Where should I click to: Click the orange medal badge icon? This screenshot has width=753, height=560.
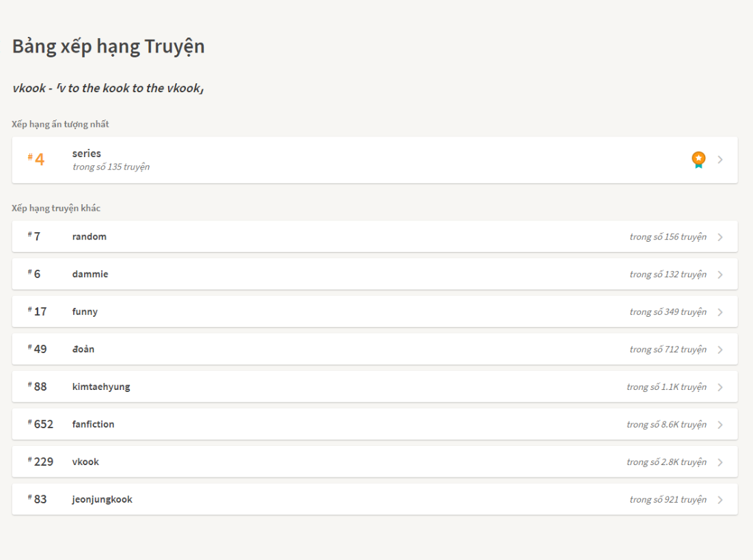(x=698, y=160)
